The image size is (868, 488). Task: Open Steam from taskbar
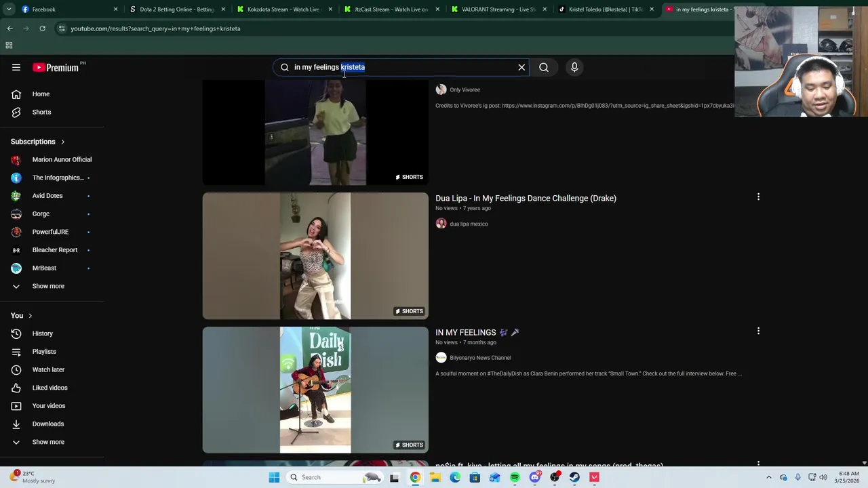click(x=574, y=477)
